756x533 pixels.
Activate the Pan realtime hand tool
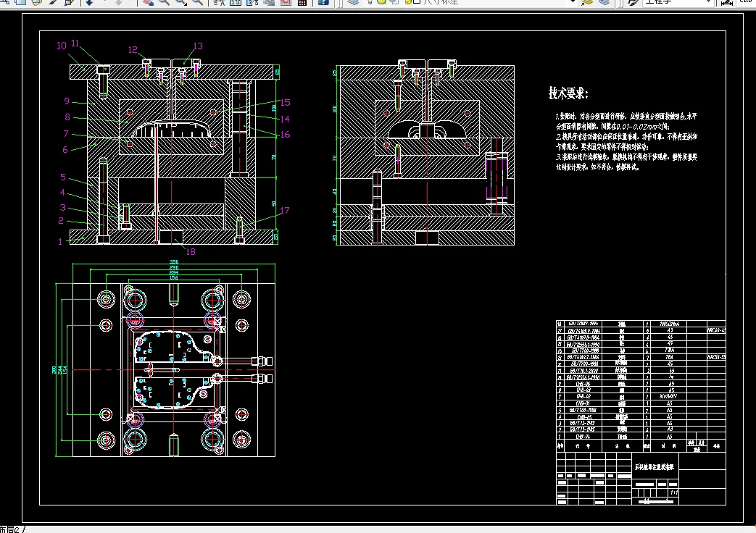147,2
